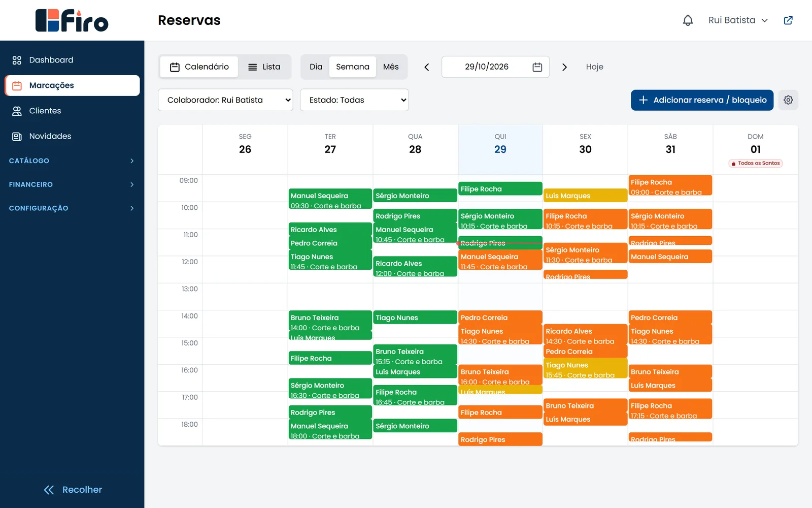Screen dimensions: 812x508
Task: Open Manuel Sequeira 18:00 booking on Tuesday
Action: tap(330, 429)
